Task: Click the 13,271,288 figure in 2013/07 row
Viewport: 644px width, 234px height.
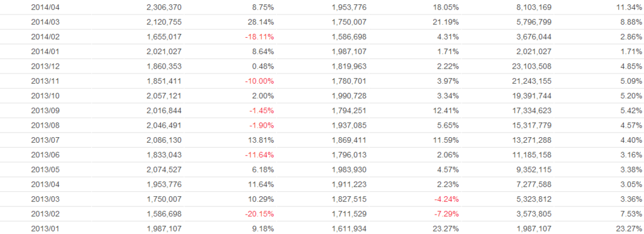Action: click(530, 140)
